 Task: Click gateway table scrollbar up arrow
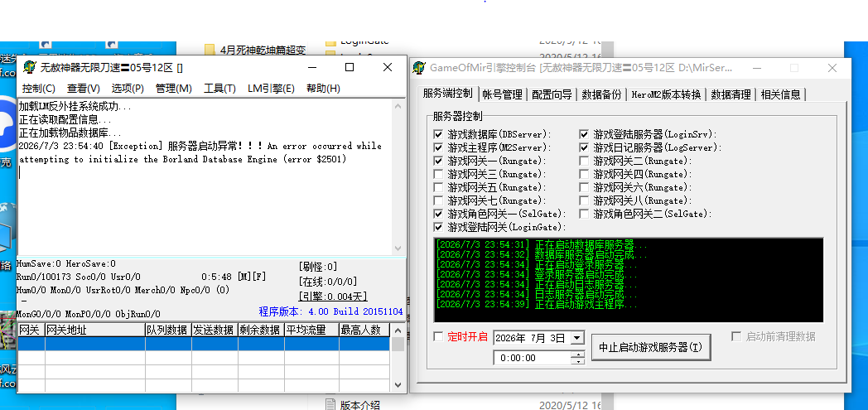398,330
